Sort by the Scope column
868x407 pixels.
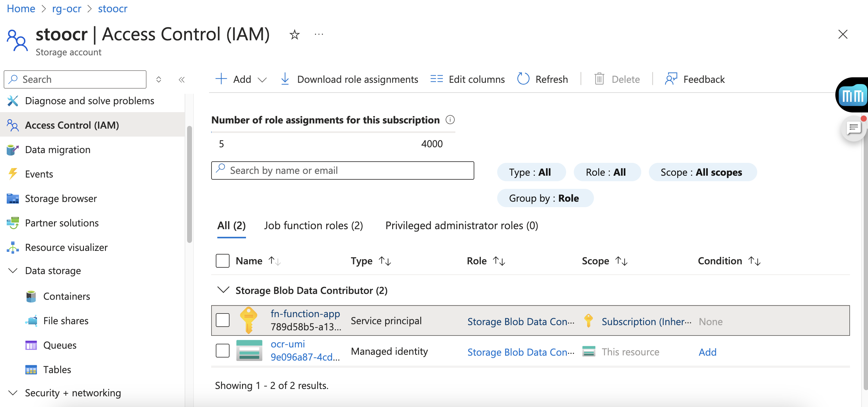pyautogui.click(x=605, y=261)
